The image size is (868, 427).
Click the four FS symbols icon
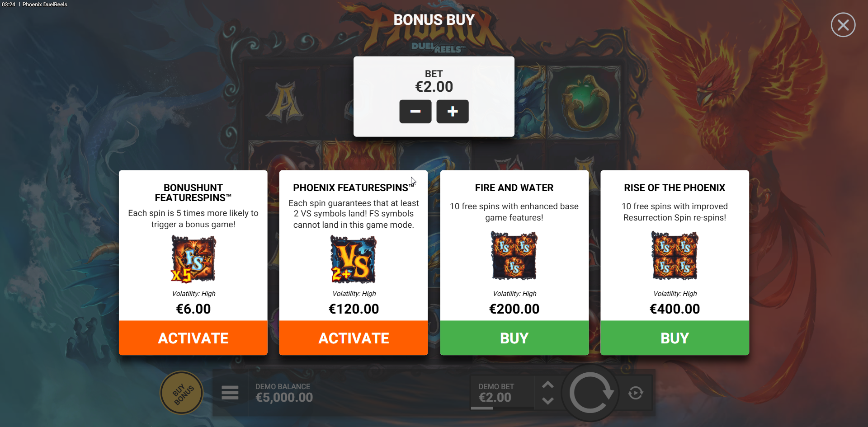pos(675,255)
